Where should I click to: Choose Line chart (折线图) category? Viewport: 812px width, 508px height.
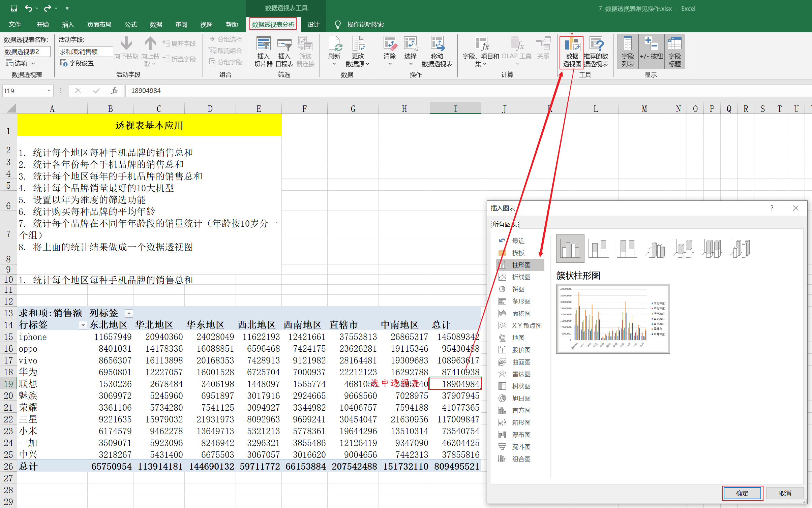(x=520, y=277)
